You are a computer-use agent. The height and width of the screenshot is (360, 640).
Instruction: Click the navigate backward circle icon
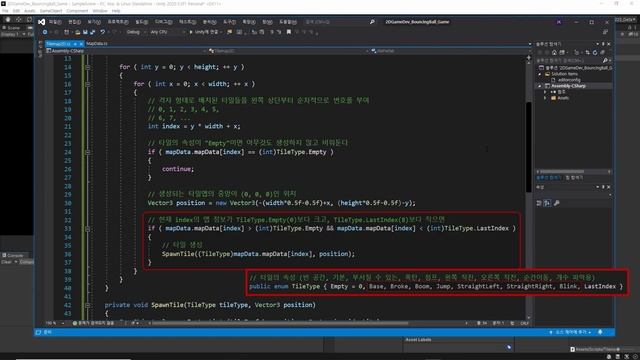click(x=45, y=32)
